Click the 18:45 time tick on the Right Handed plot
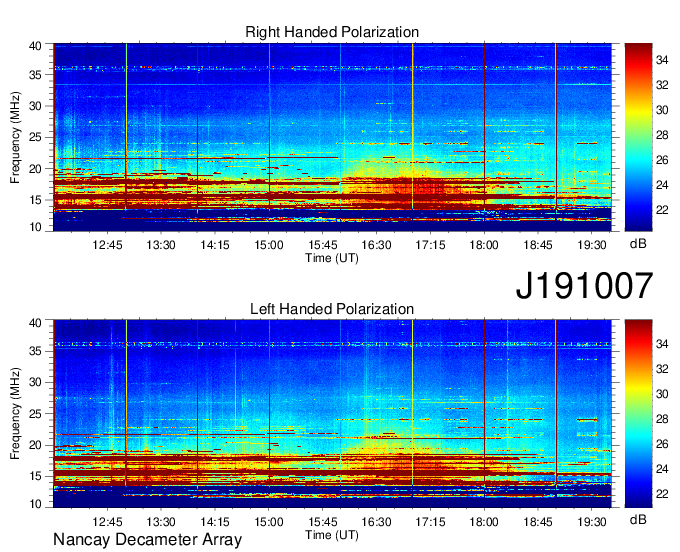Viewport: 680px width, 552px height. [x=538, y=245]
